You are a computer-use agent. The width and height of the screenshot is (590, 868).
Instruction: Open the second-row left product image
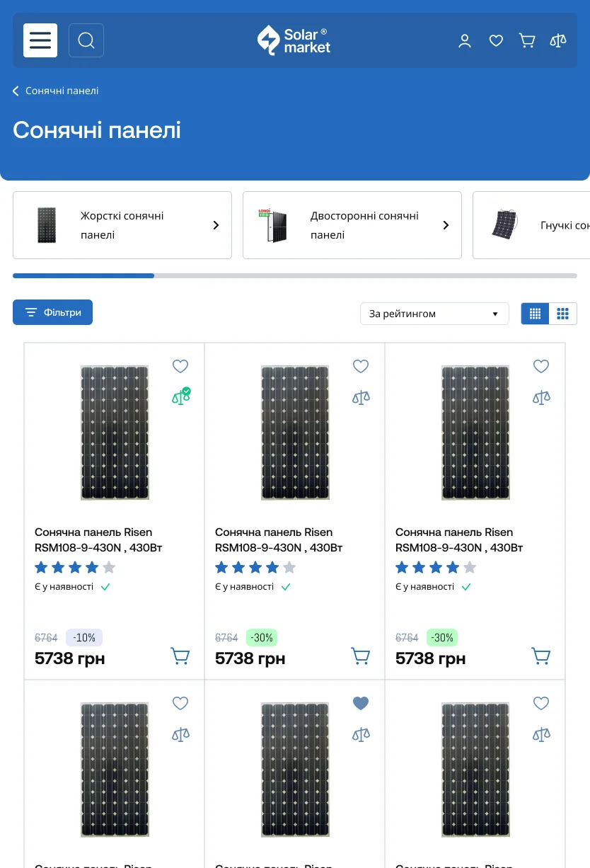115,770
